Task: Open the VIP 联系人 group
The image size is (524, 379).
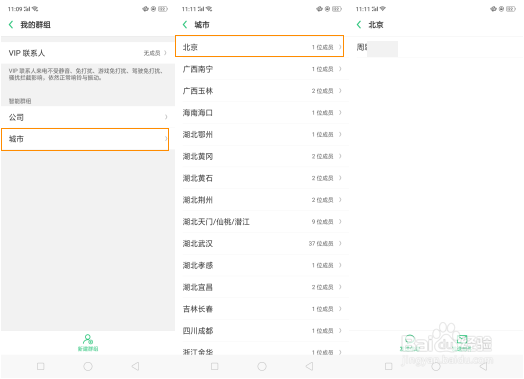Action: click(88, 53)
